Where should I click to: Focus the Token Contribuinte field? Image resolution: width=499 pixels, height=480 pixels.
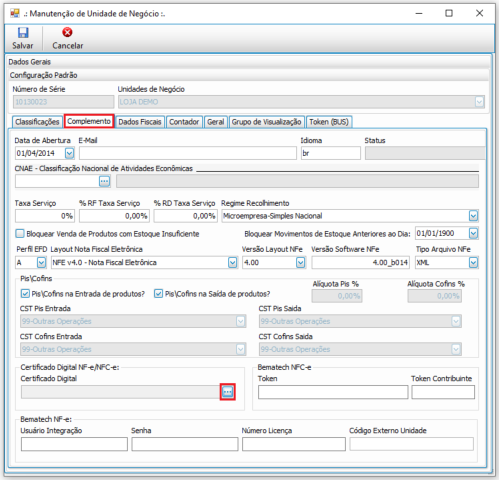tap(443, 392)
